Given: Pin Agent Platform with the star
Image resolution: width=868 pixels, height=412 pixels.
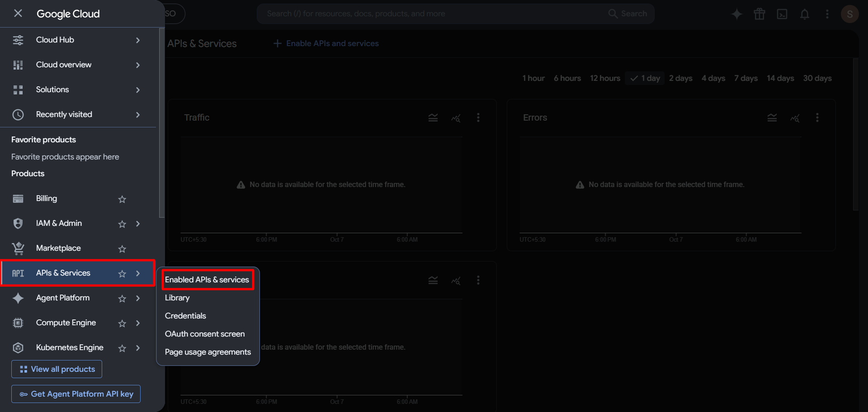Looking at the screenshot, I should coord(122,299).
